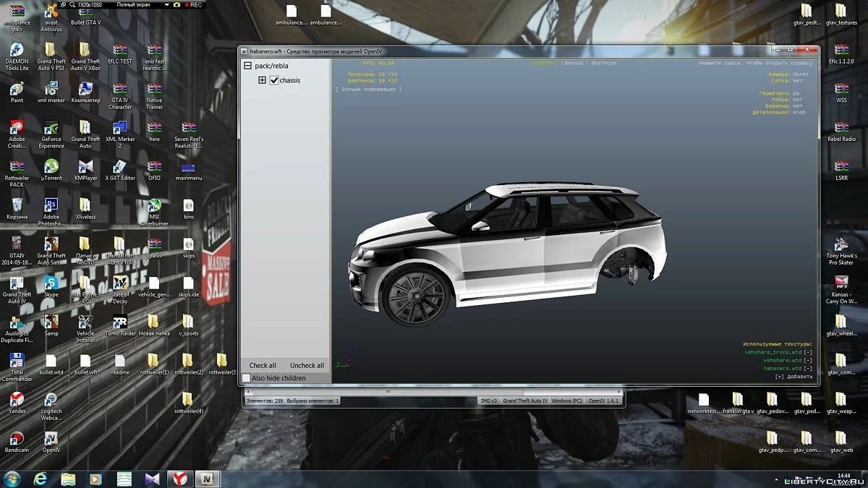This screenshot has height=488, width=868.
Task: Click the horizontal scrollbar under the viewer
Action: pos(388,391)
